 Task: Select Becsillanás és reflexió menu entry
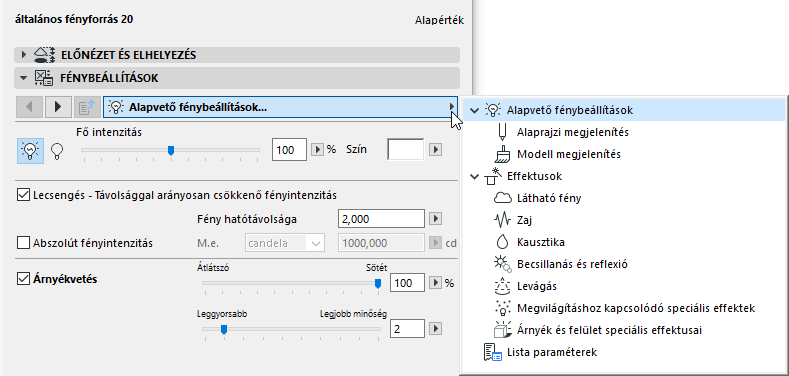tap(572, 264)
